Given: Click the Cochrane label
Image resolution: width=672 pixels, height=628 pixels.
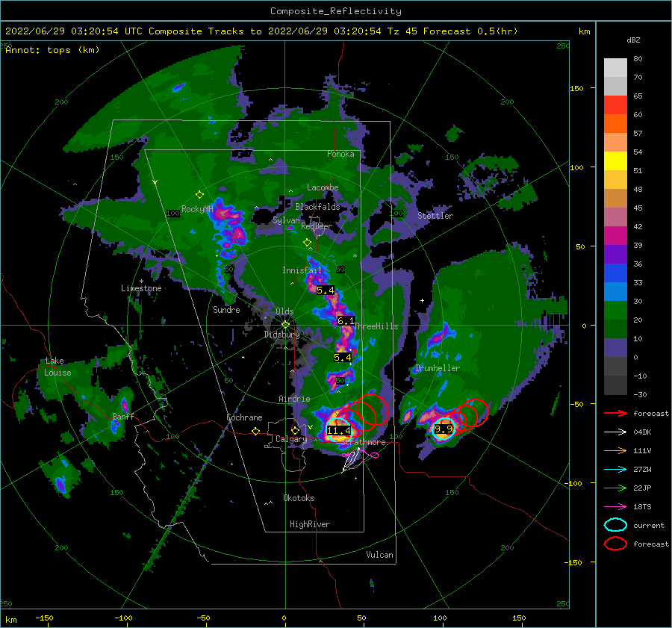Looking at the screenshot, I should click(x=244, y=417).
